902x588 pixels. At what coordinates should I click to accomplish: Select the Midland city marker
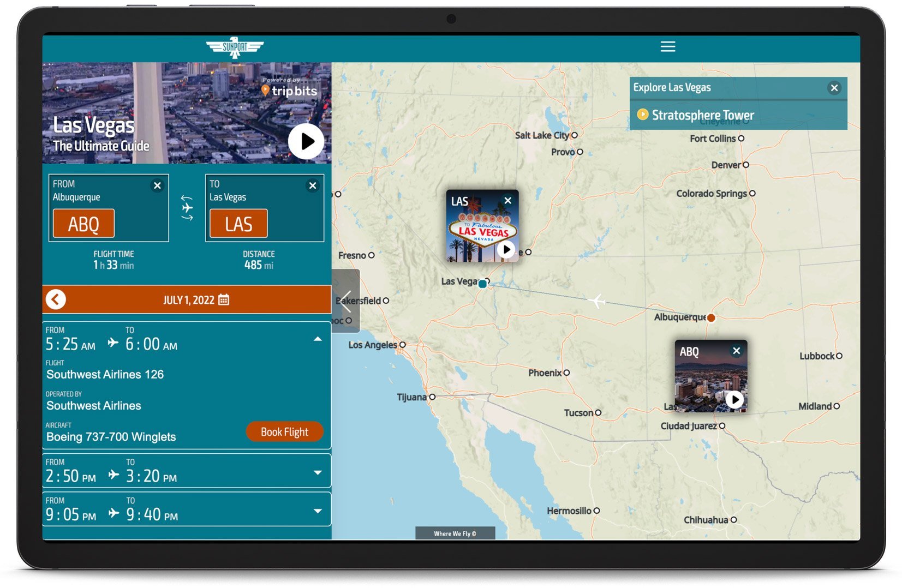coord(837,406)
